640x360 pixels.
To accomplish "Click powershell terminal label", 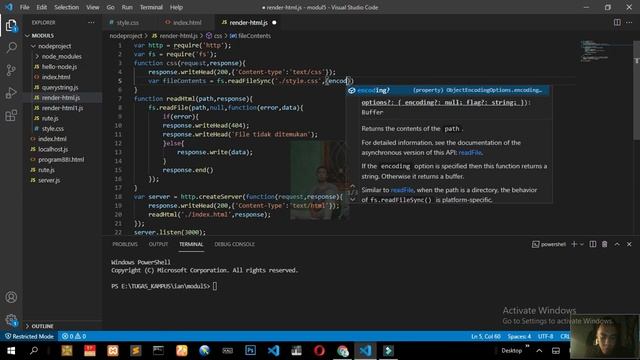I will coord(549,244).
